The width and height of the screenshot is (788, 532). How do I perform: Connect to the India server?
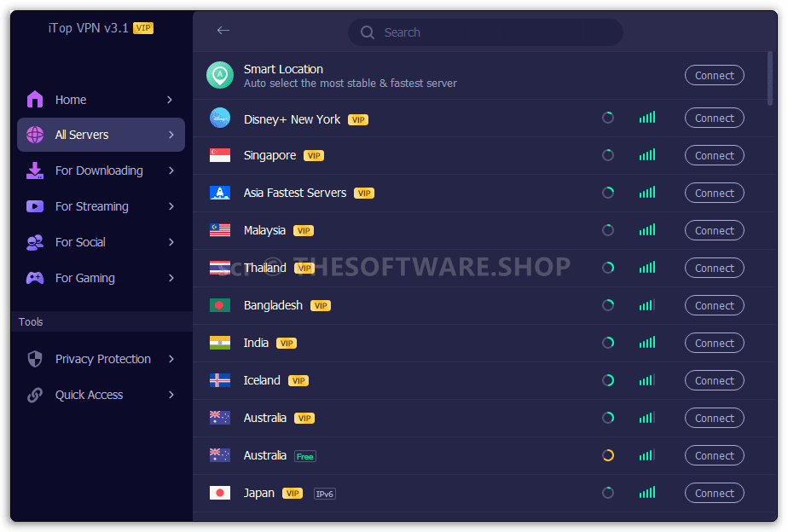coord(714,343)
